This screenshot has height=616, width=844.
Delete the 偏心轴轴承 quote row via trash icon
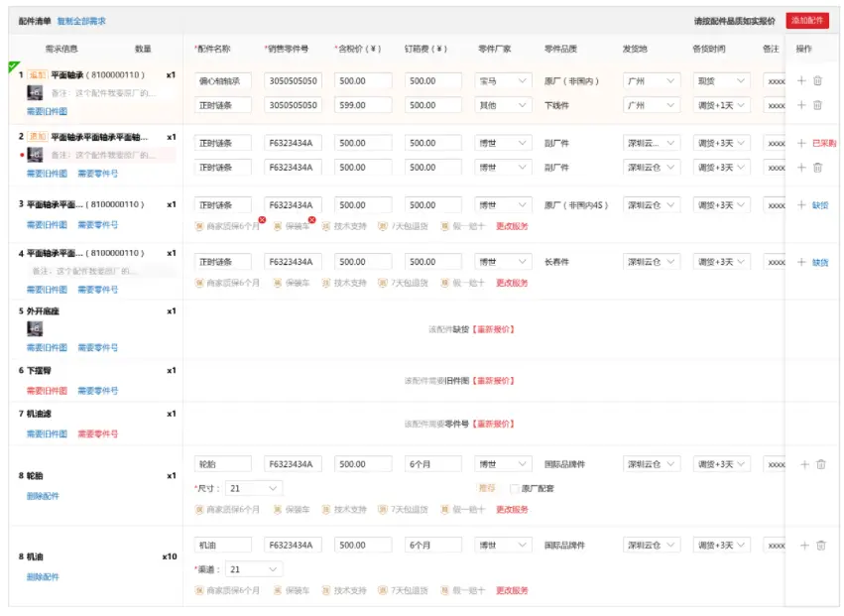tap(817, 80)
